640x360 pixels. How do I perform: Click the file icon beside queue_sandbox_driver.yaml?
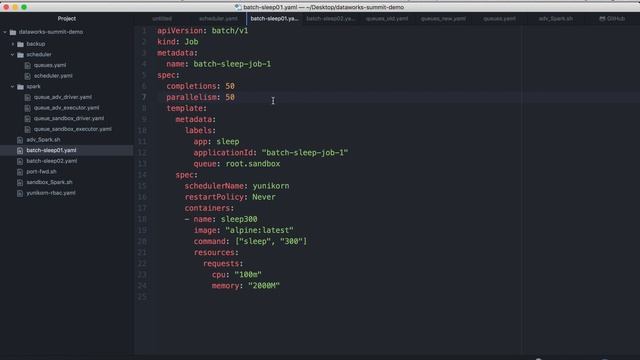tap(27, 118)
